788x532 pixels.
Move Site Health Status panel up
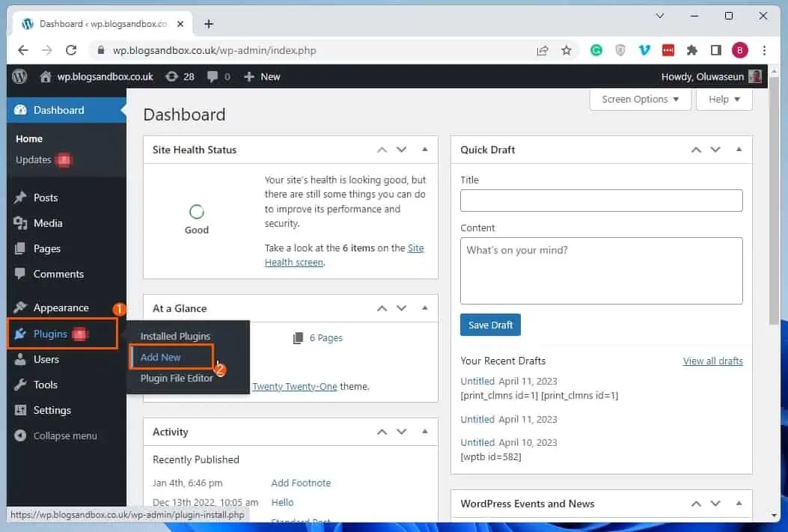382,150
